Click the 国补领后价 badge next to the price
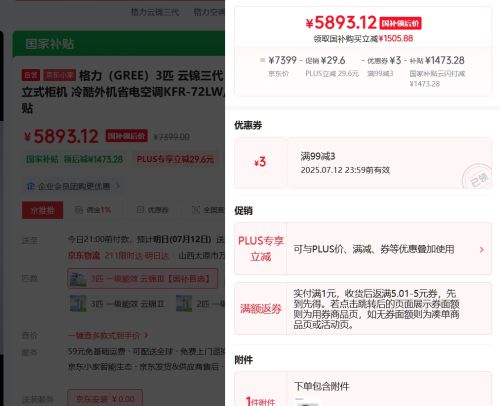500x406 pixels. [126, 136]
